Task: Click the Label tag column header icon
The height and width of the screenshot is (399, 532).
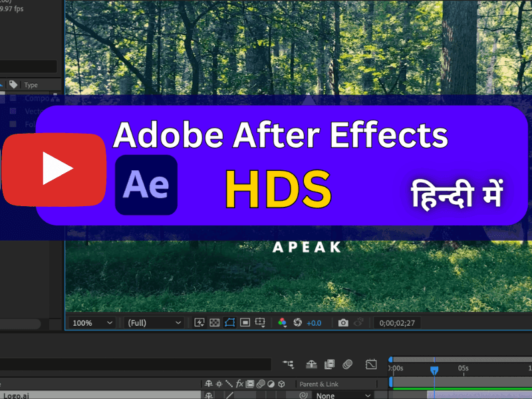Action: pos(13,84)
